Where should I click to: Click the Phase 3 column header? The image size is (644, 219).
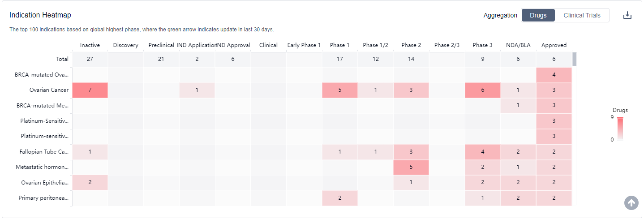pyautogui.click(x=482, y=45)
